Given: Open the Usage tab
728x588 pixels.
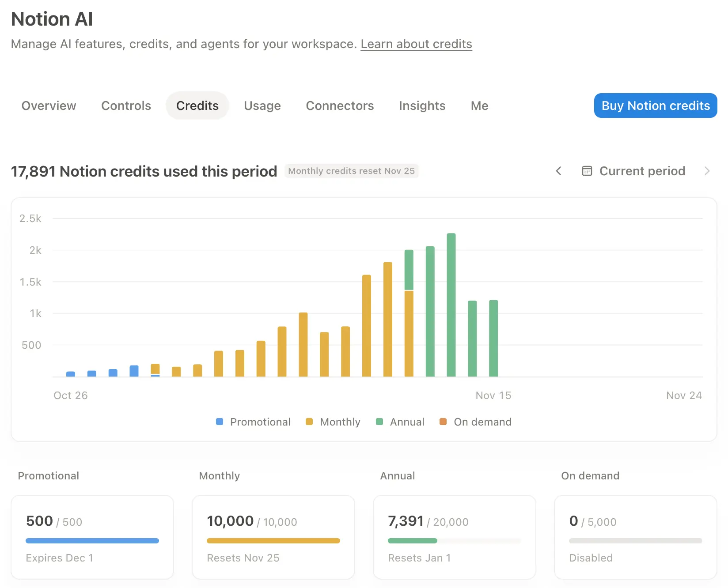Looking at the screenshot, I should [262, 106].
